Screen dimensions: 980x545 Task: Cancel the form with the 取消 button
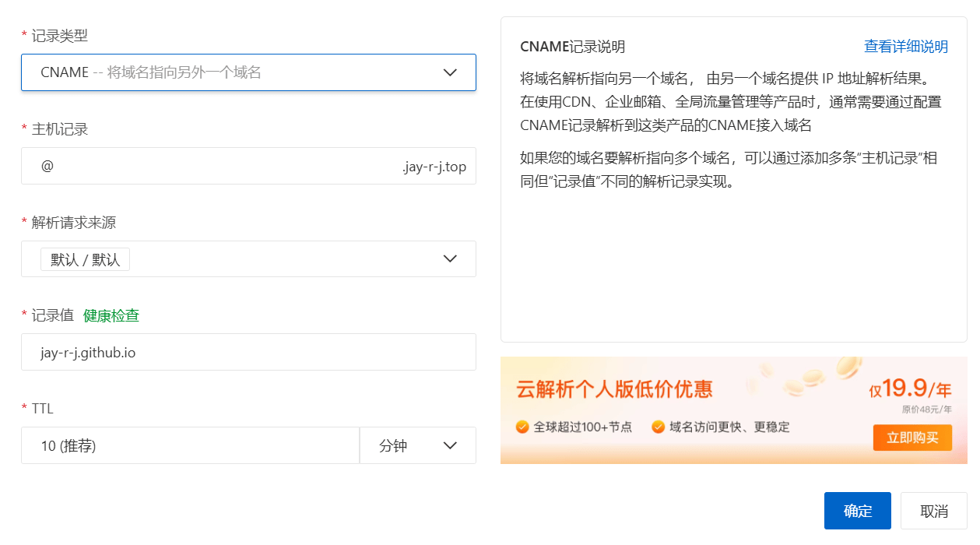(x=933, y=512)
